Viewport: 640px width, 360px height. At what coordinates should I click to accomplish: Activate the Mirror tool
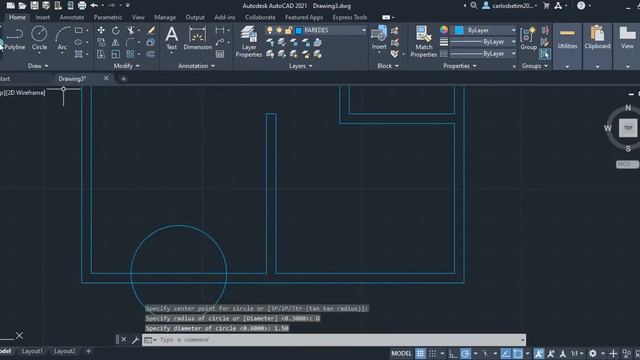click(x=116, y=42)
